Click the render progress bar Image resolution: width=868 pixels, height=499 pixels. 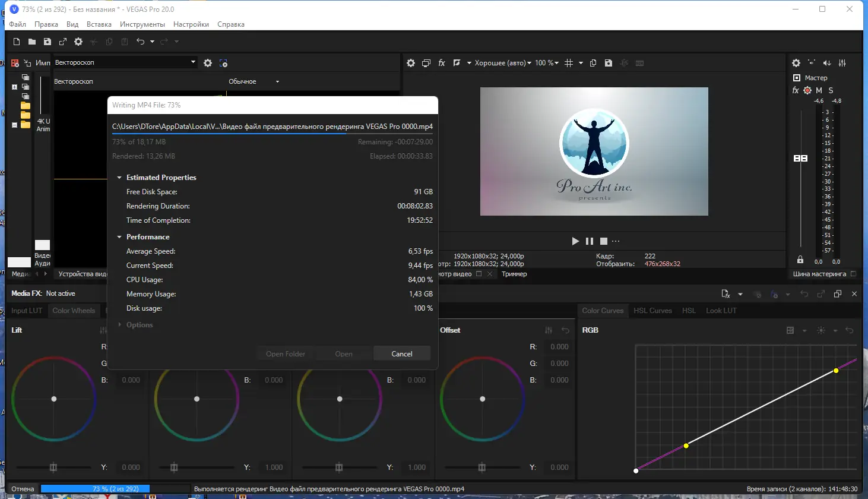(x=95, y=488)
